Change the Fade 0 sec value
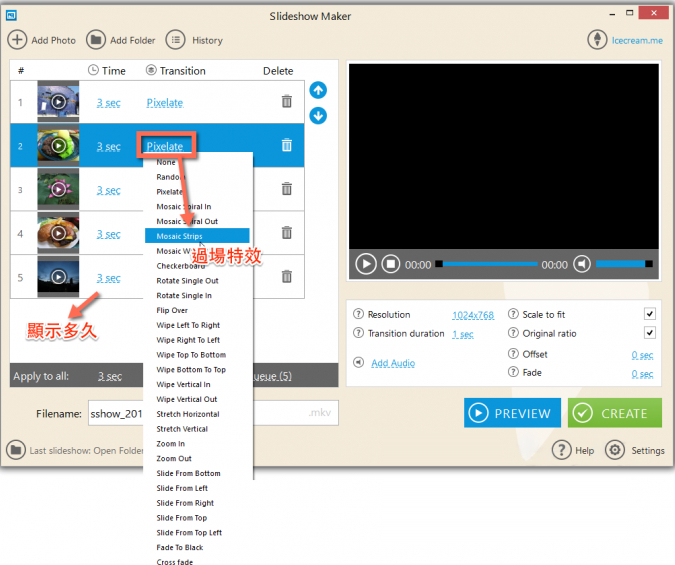The width and height of the screenshot is (675, 565). [642, 374]
